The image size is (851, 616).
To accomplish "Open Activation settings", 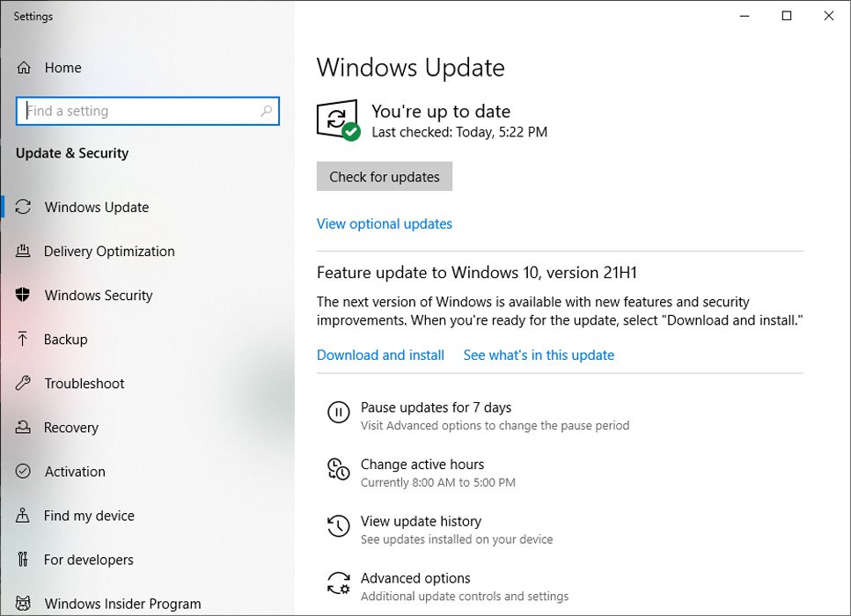I will [75, 472].
